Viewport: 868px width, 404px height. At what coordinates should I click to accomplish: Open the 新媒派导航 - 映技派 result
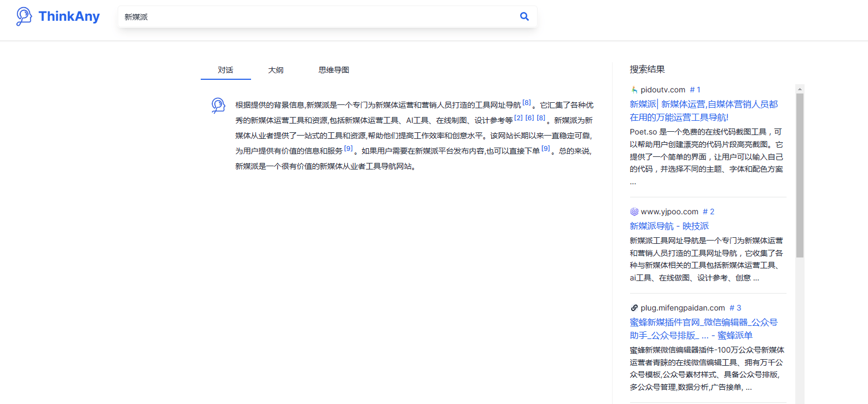click(669, 226)
